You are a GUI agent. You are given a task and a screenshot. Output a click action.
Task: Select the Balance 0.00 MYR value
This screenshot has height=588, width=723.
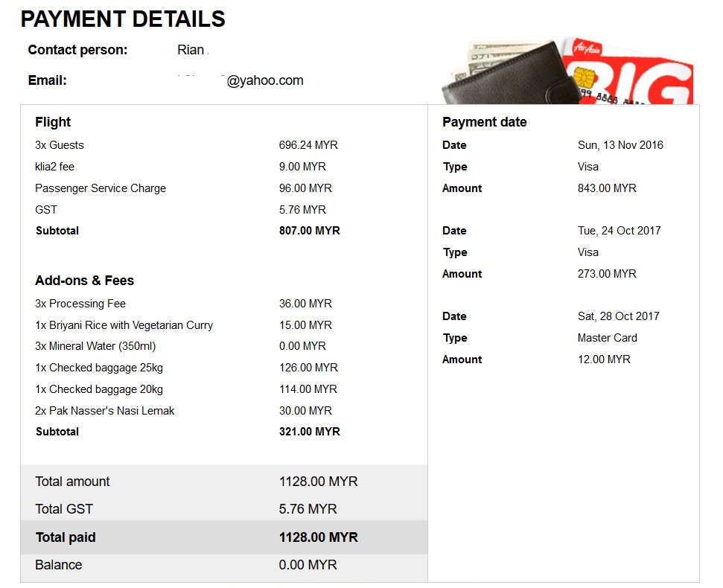click(x=308, y=565)
